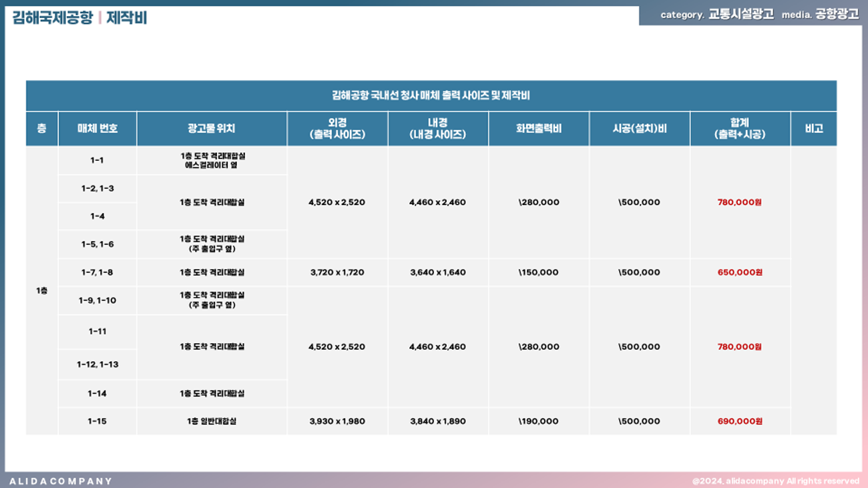Select the 비고 column header
This screenshot has width=868, height=488.
pyautogui.click(x=813, y=128)
